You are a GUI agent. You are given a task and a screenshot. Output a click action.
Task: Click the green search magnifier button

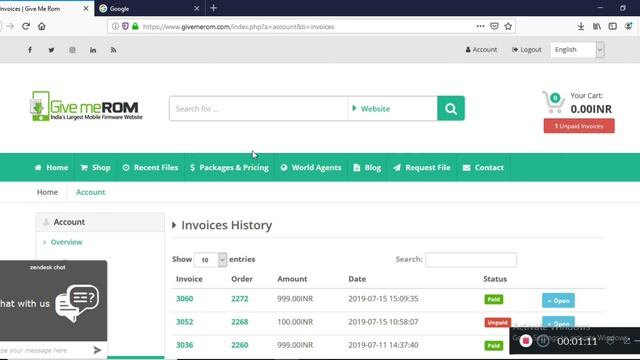click(x=451, y=108)
